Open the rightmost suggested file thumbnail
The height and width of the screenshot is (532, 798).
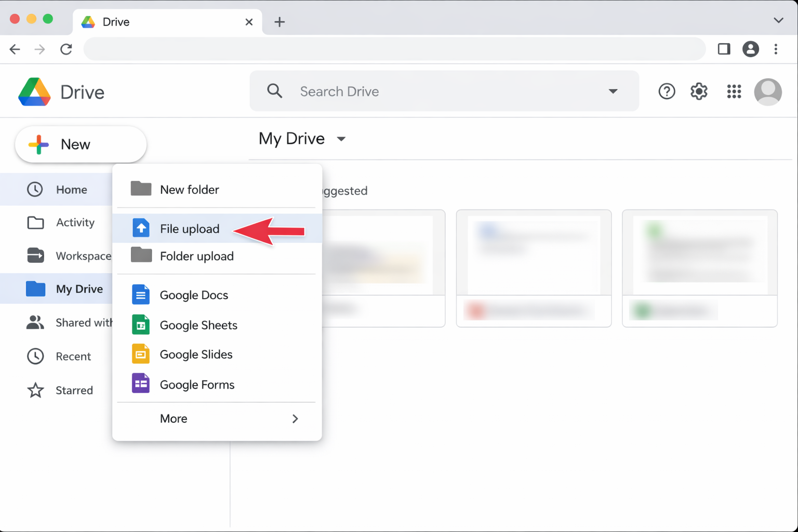coord(700,269)
